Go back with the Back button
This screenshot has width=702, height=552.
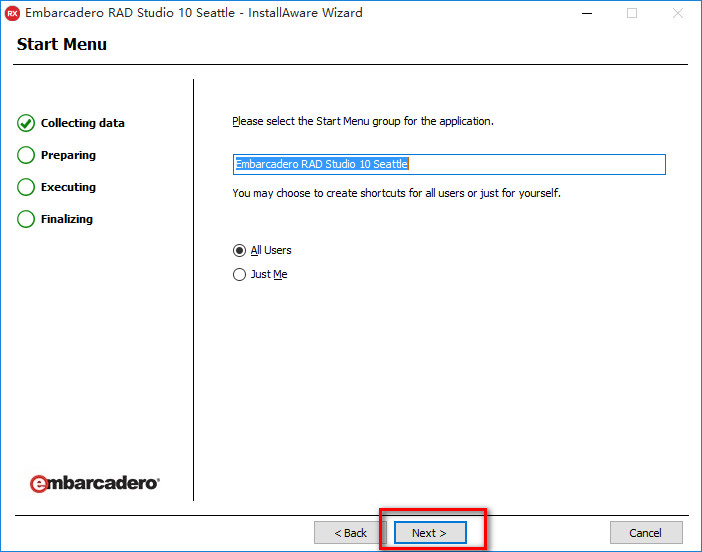(350, 533)
